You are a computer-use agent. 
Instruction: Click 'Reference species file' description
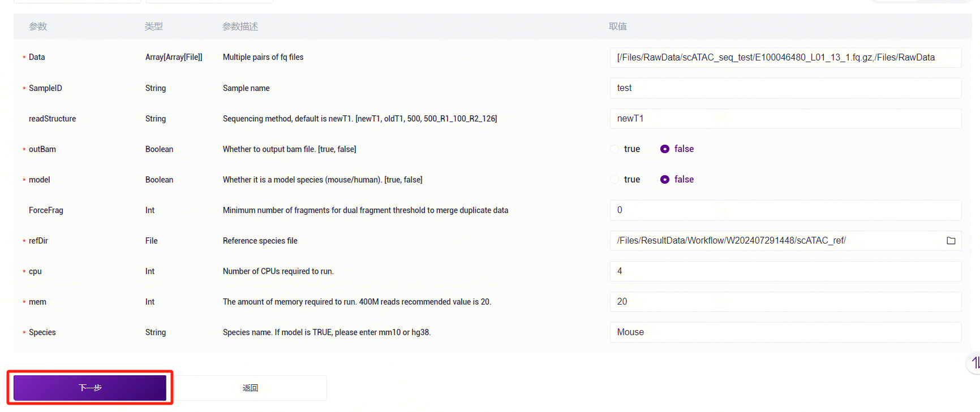pyautogui.click(x=260, y=241)
